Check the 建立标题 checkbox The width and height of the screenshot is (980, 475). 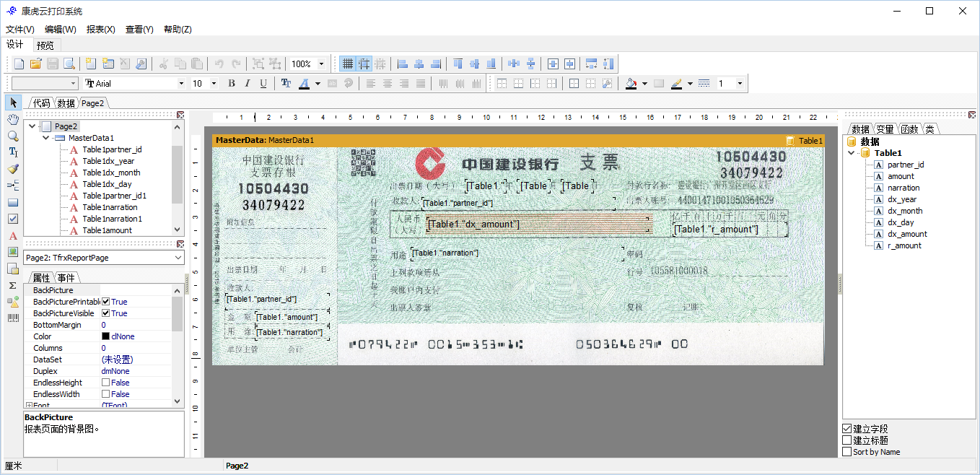pyautogui.click(x=847, y=440)
